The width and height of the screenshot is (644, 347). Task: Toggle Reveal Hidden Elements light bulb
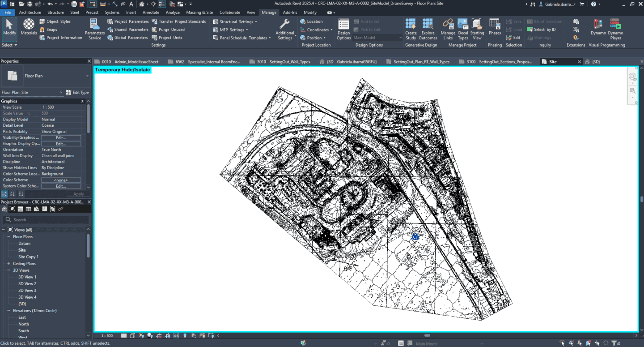coord(184,335)
